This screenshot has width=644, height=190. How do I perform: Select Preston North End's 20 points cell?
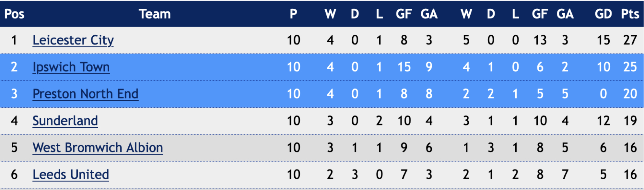630,94
